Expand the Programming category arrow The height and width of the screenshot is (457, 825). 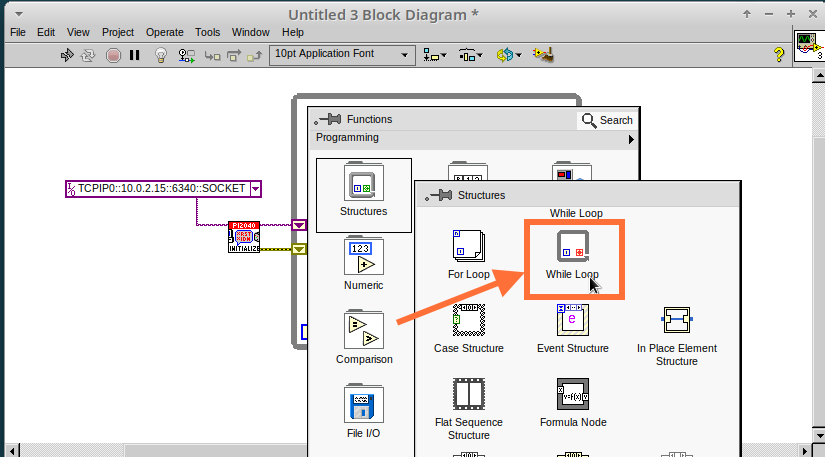coord(631,139)
